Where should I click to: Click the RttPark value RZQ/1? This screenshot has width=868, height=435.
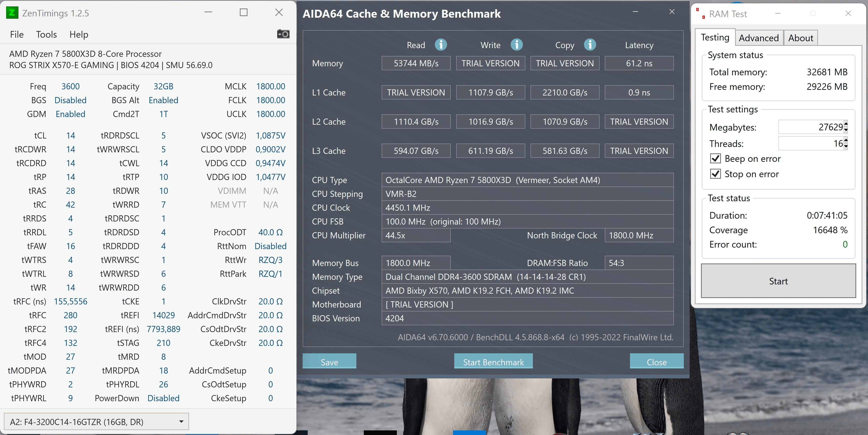click(x=271, y=274)
